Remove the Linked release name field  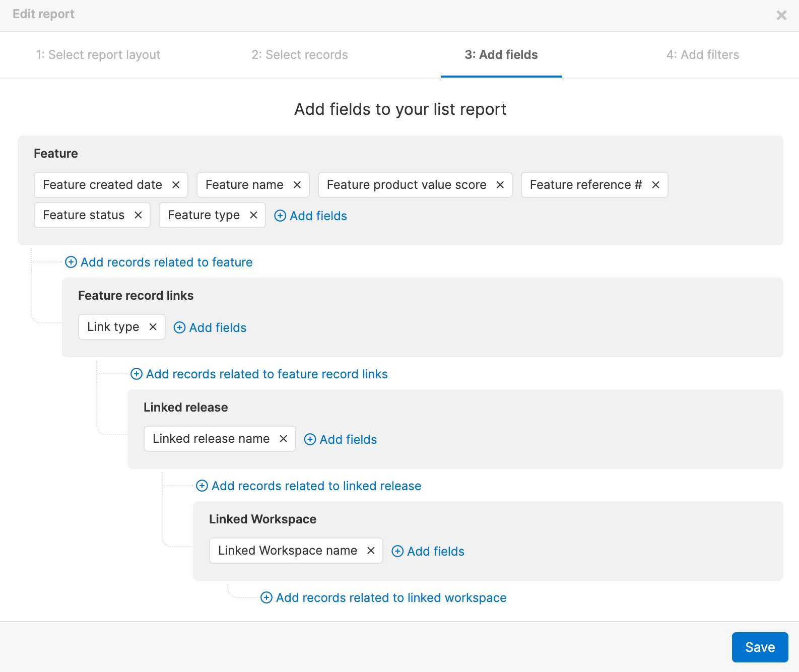pos(283,439)
